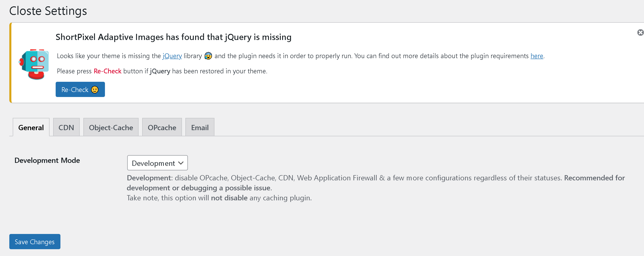Click the scared face emoji icon
644x256 pixels.
208,56
